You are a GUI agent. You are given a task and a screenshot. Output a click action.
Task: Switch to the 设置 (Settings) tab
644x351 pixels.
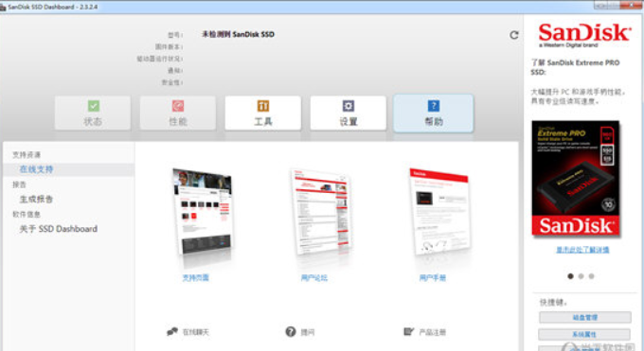(349, 114)
